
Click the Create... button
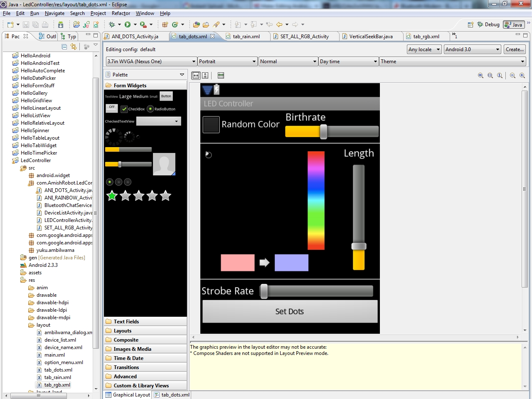pos(515,49)
